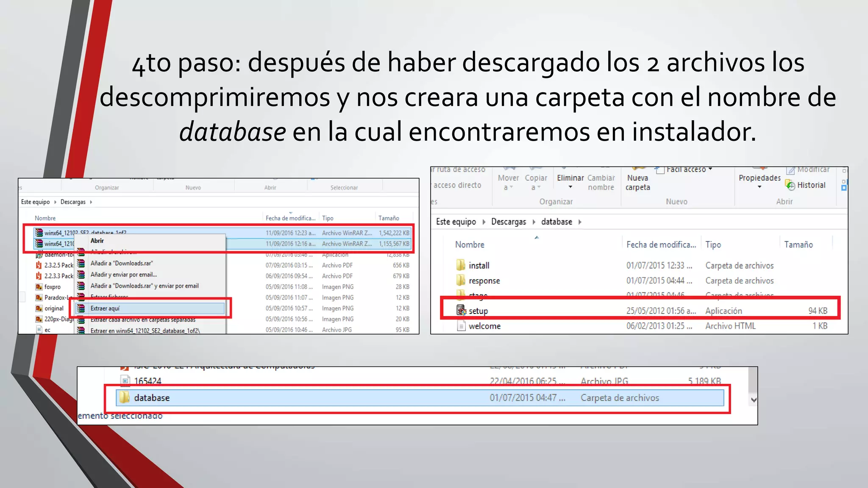Expand chevron after Descargas in database window
Image resolution: width=868 pixels, height=488 pixels.
pyautogui.click(x=534, y=222)
